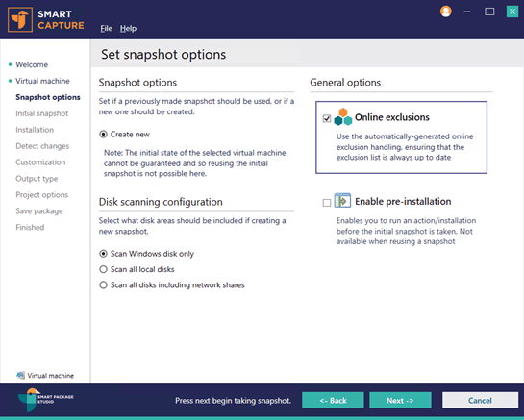The image size is (524, 420).
Task: Select Scan Windows disk only
Action: [x=103, y=254]
